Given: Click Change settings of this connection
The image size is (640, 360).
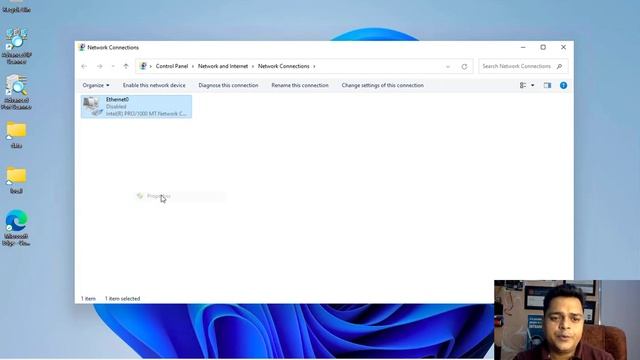Looking at the screenshot, I should 382,85.
